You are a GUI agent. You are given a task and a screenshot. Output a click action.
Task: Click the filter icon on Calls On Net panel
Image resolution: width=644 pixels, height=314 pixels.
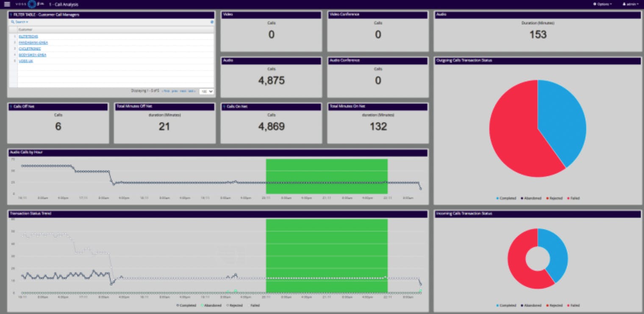tap(224, 107)
